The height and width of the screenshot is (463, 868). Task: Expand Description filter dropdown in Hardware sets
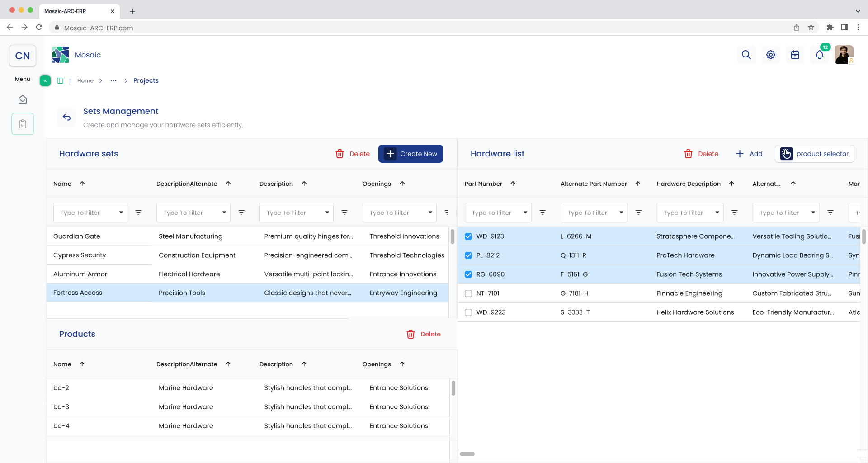[327, 213]
